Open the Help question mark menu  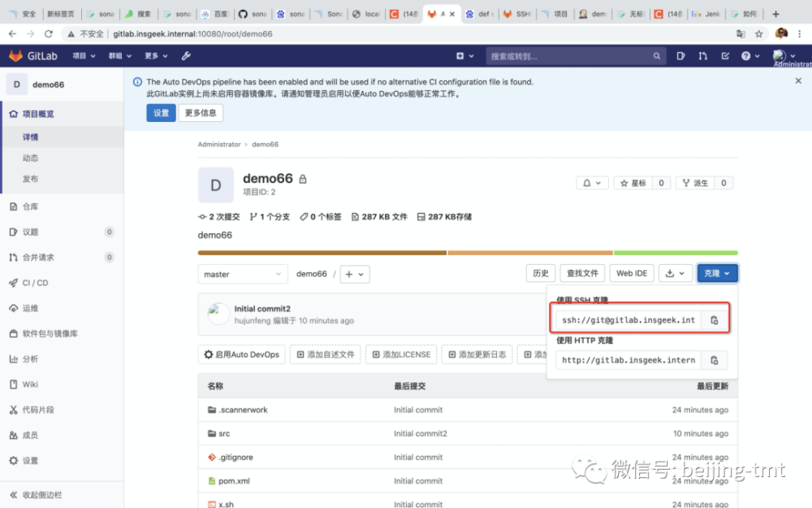[749, 56]
